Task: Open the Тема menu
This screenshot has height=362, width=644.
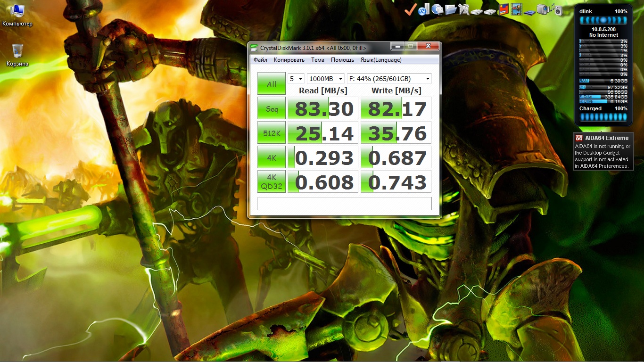Action: pyautogui.click(x=318, y=60)
